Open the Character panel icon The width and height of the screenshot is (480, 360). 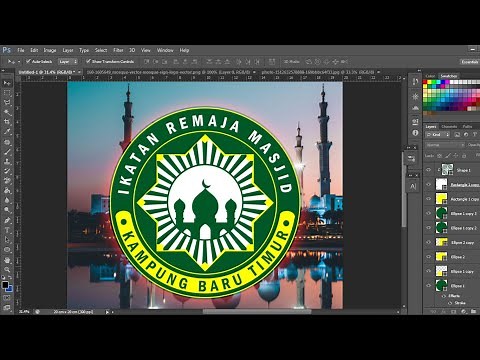[x=413, y=186]
